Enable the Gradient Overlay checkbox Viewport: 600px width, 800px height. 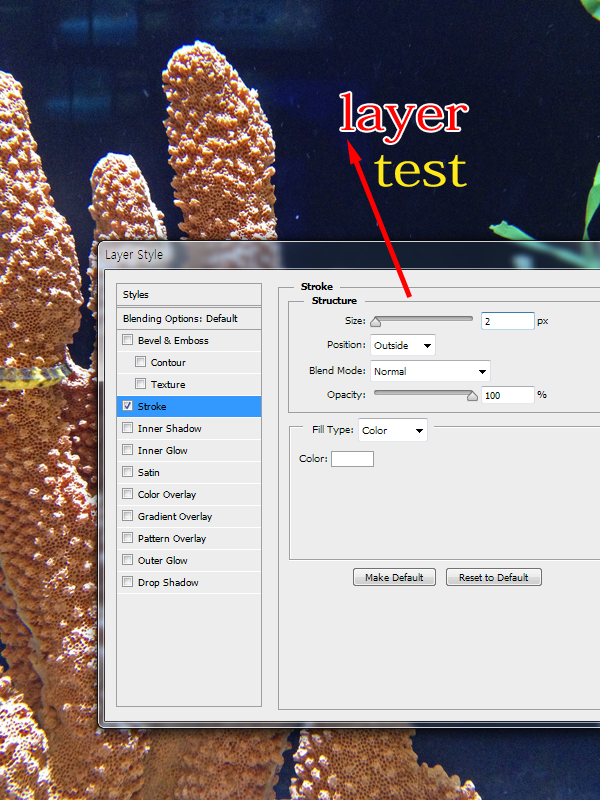click(x=128, y=516)
